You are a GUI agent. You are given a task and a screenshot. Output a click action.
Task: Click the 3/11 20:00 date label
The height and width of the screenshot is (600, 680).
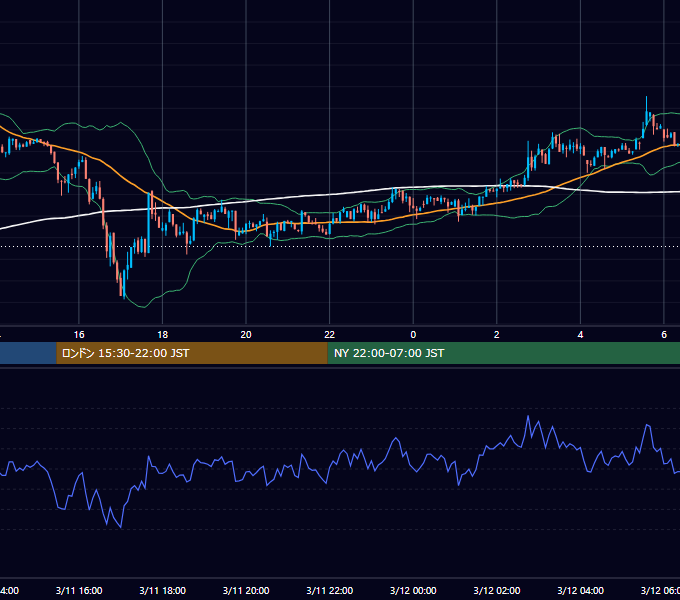[246, 590]
